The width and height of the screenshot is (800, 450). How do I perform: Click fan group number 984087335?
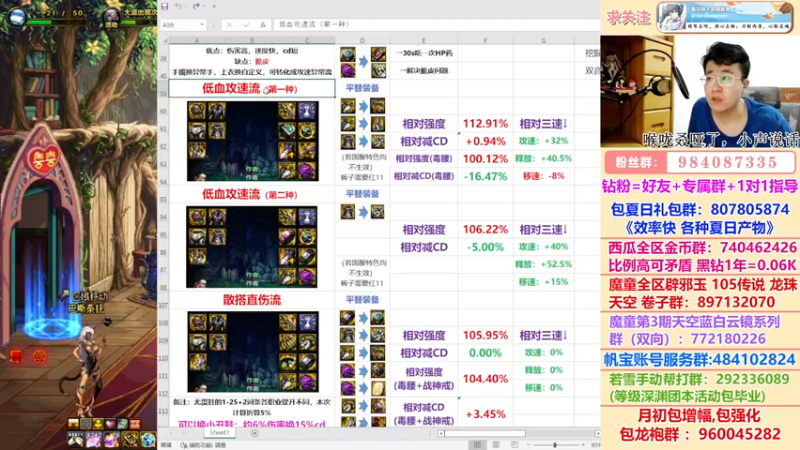click(728, 162)
